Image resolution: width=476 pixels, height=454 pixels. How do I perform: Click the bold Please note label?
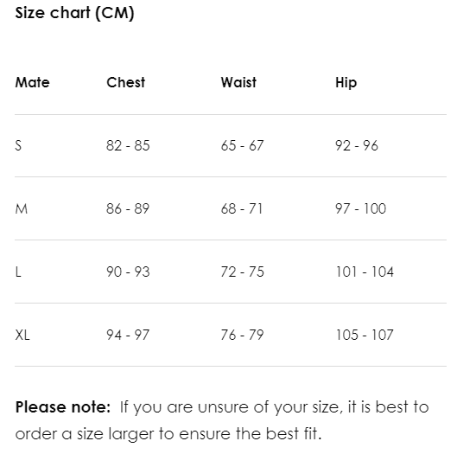click(x=63, y=407)
